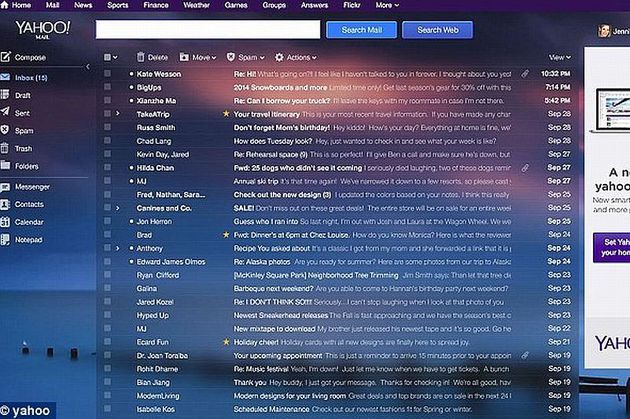630x419 pixels.
Task: Click the purple Set Yahoo homepage button
Action: click(x=611, y=247)
